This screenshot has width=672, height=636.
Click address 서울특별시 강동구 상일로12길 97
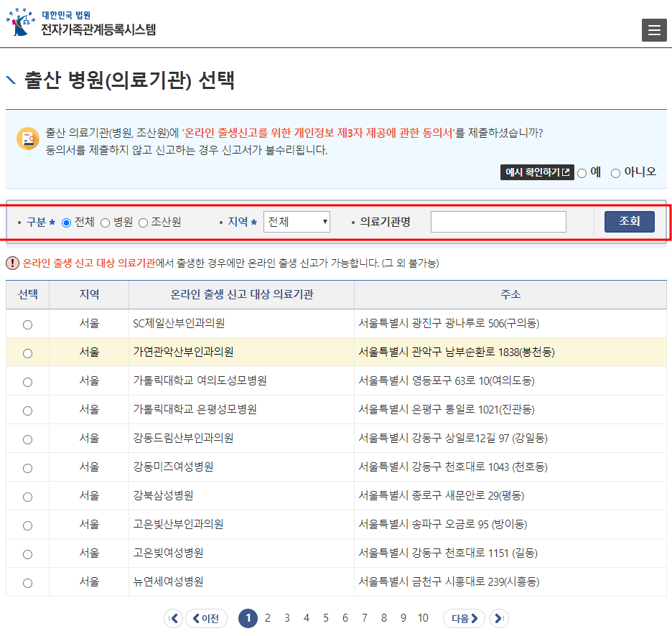pyautogui.click(x=453, y=438)
